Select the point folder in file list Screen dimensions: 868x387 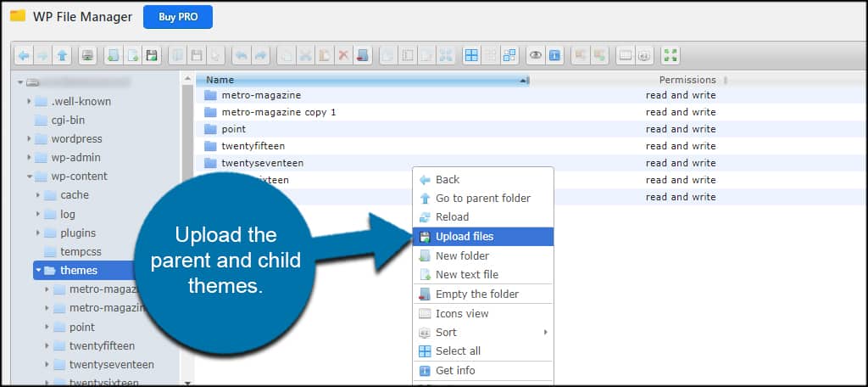click(233, 129)
